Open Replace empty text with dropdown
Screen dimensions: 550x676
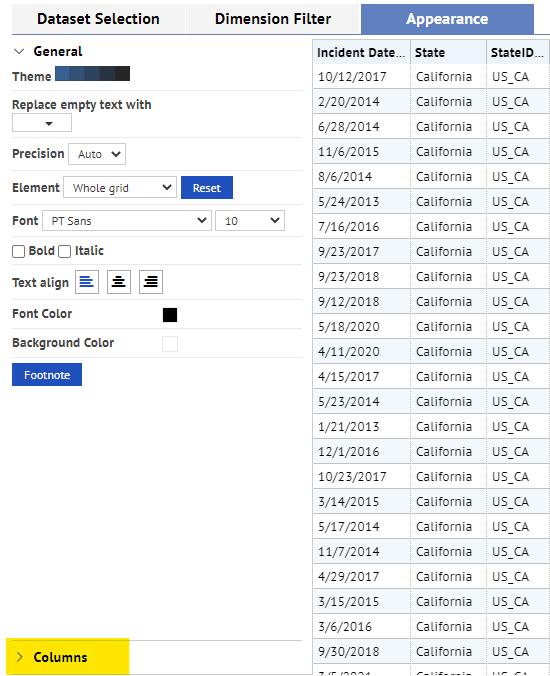coord(42,123)
